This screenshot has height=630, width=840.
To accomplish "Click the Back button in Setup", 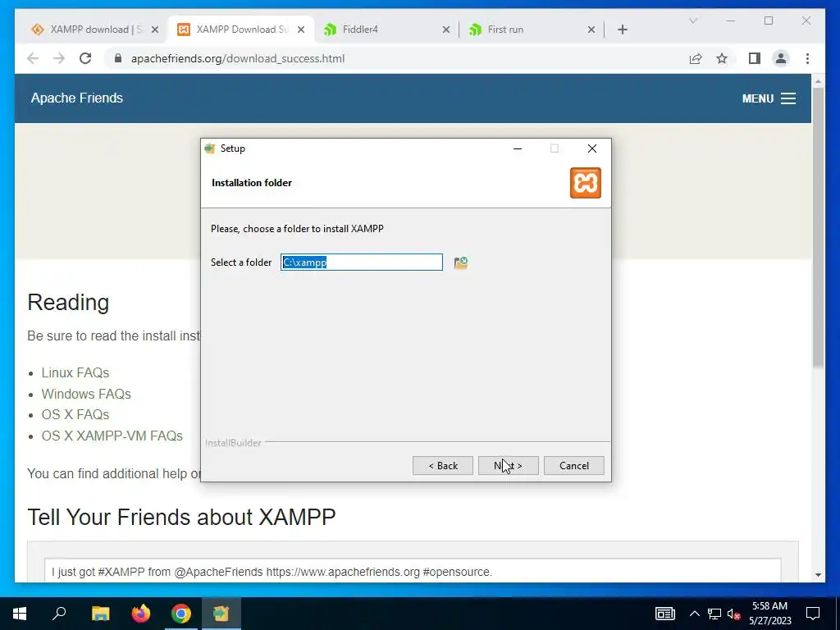I will coord(442,466).
